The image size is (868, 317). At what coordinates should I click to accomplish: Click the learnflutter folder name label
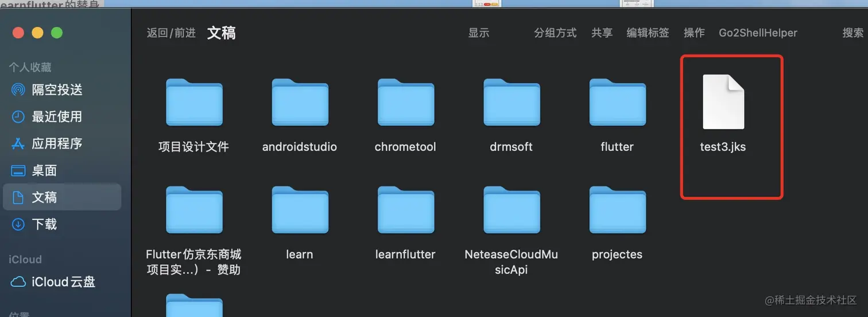point(405,255)
